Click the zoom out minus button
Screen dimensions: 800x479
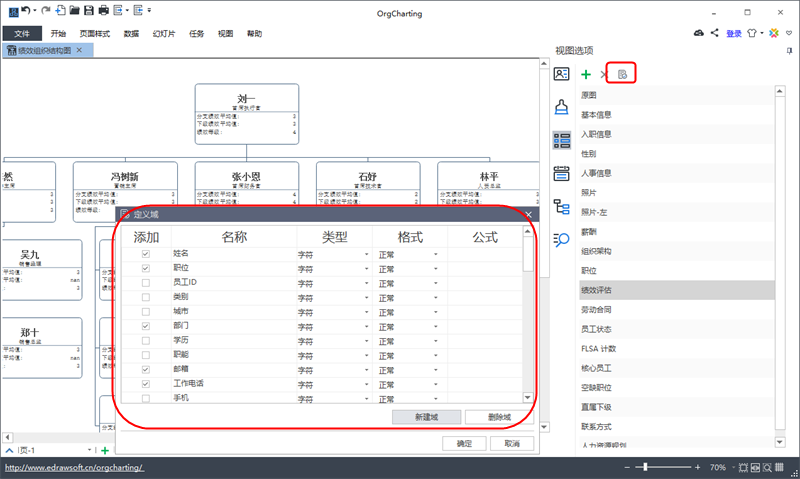627,467
